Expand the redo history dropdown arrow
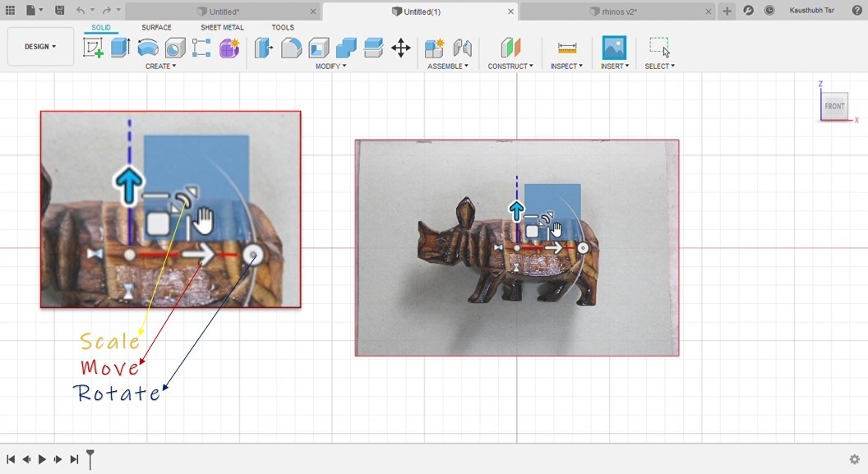The width and height of the screenshot is (868, 474). coord(118,11)
